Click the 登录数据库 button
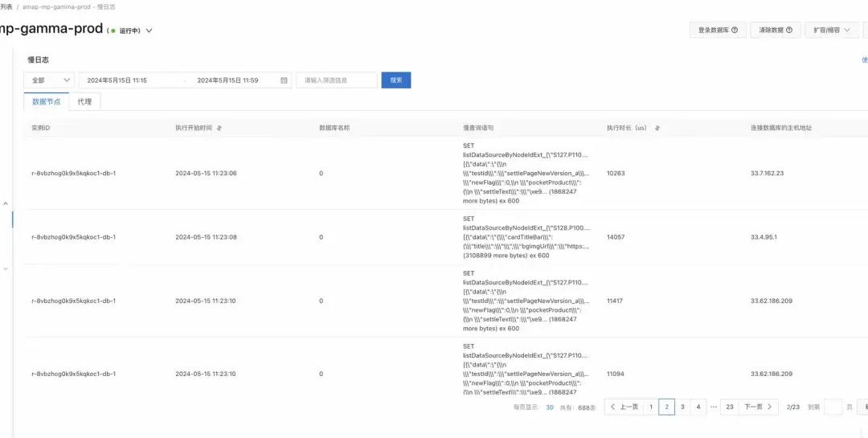Screen dimensions: 868x438 pos(718,31)
